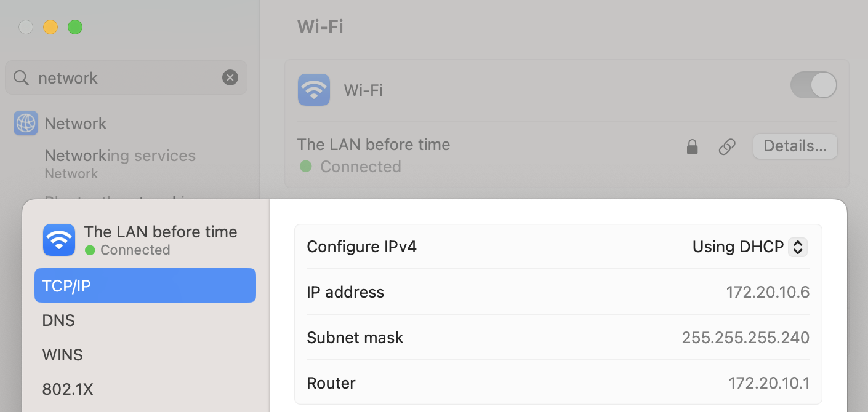Click the Network globe icon in sidebar
The image size is (868, 412).
click(x=25, y=123)
